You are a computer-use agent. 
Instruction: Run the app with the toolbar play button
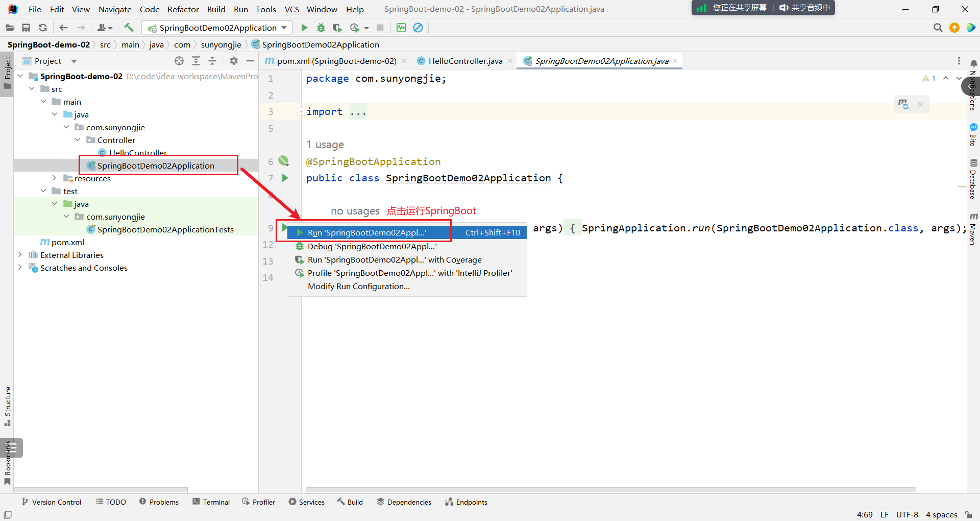pyautogui.click(x=304, y=28)
